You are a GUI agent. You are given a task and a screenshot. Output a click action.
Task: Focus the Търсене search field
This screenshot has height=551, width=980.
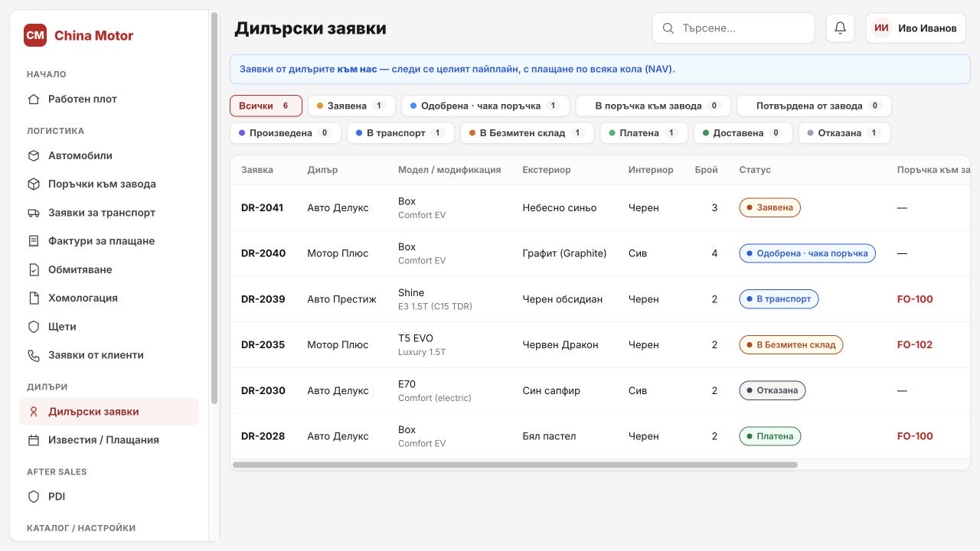733,28
